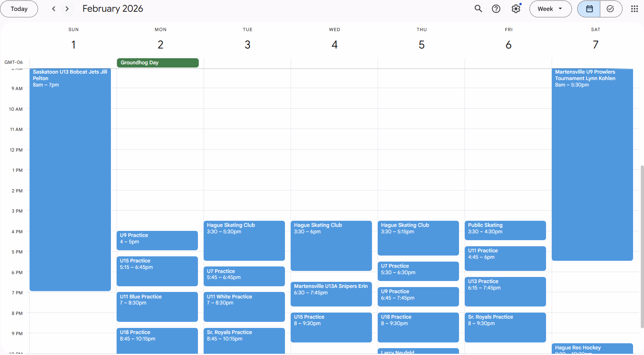Open the U11 Blue Practice event
The width and height of the screenshot is (644, 355).
157,306
